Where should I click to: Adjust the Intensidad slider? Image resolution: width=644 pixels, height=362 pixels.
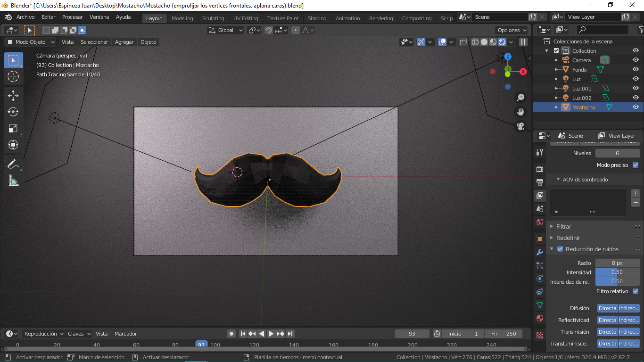pos(617,272)
